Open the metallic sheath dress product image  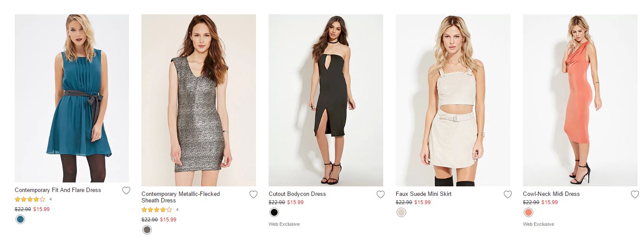coord(199,100)
